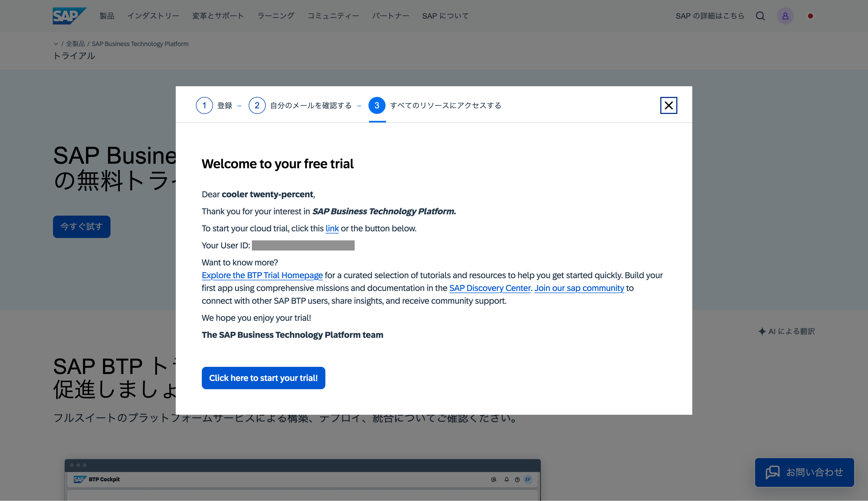Click 'Click here to start your trial!' button
The height and width of the screenshot is (501, 868).
coord(263,378)
